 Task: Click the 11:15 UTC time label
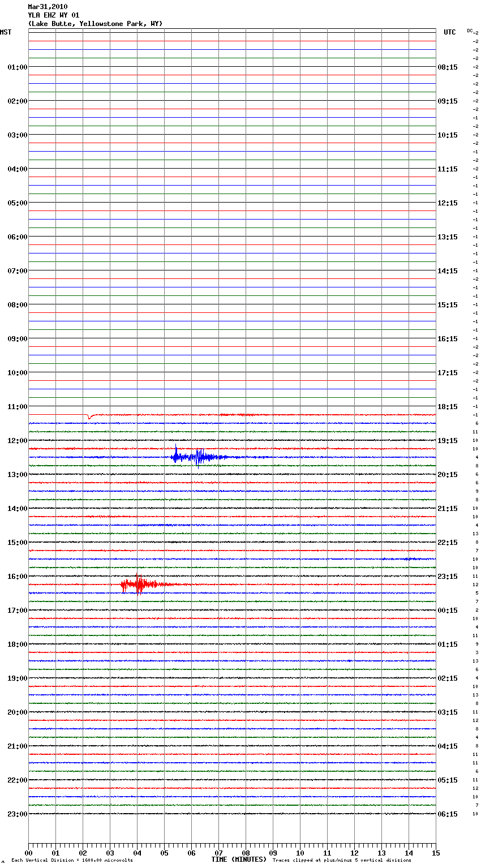[x=448, y=169]
